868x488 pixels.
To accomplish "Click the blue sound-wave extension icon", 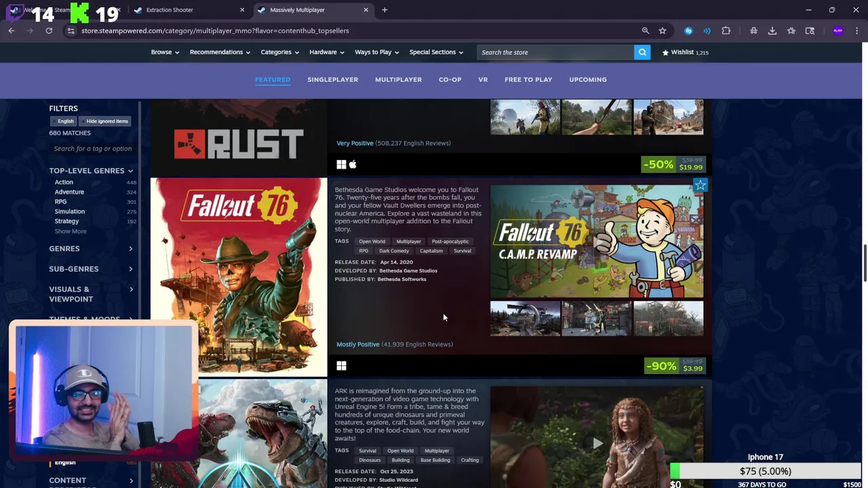I will point(707,30).
